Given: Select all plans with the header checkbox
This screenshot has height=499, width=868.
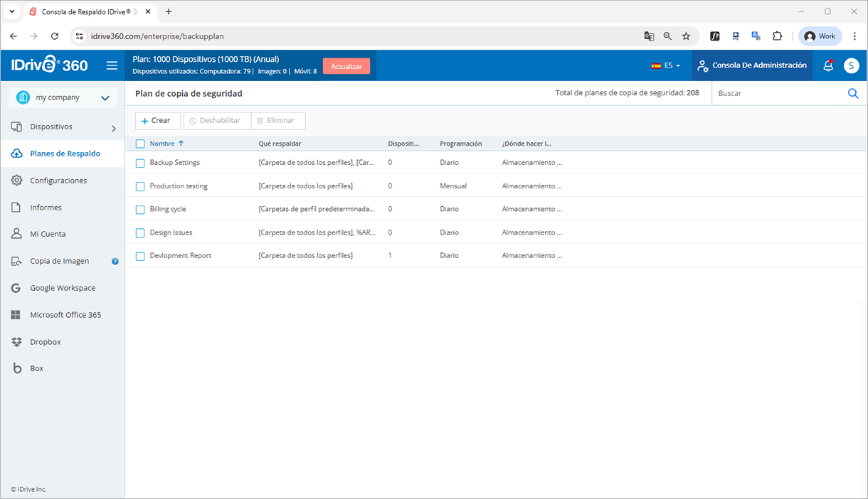Looking at the screenshot, I should click(139, 143).
